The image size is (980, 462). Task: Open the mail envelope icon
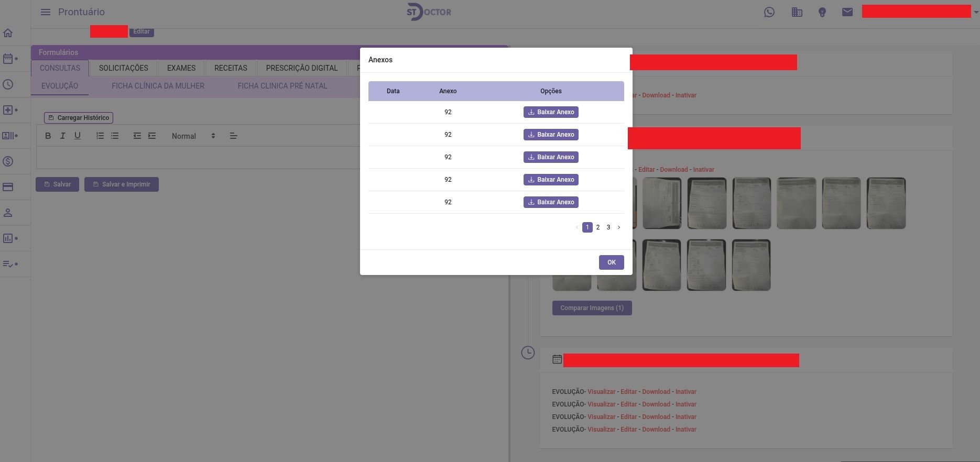tap(847, 12)
